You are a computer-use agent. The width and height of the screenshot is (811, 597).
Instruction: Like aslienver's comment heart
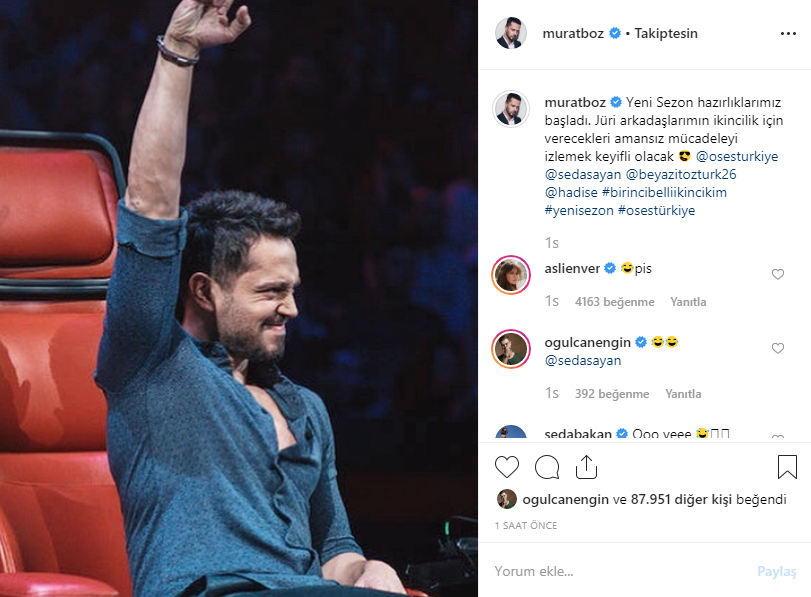point(778,274)
